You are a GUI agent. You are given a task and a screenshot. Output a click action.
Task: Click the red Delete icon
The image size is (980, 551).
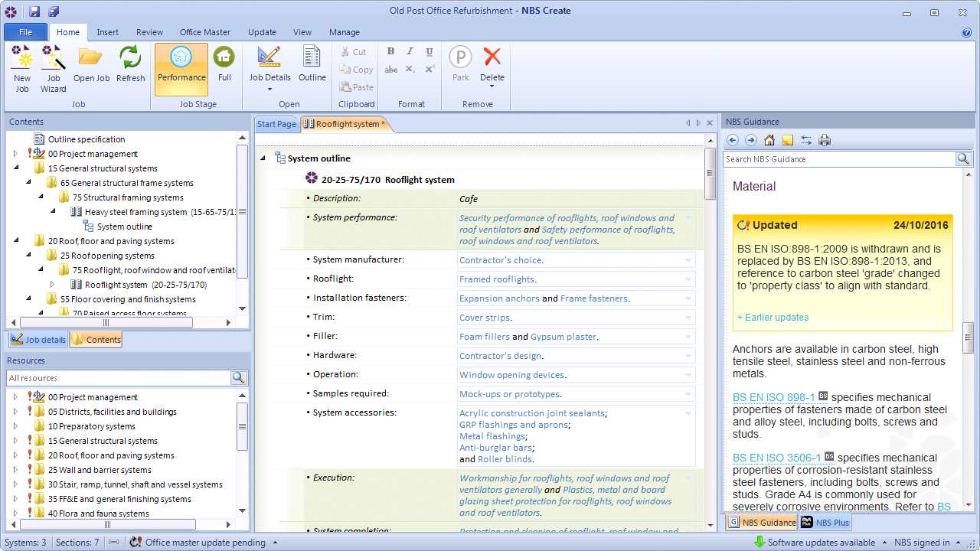[492, 57]
